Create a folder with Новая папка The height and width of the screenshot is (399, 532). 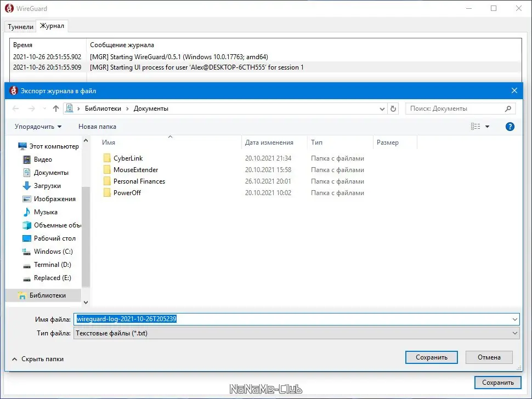(97, 127)
